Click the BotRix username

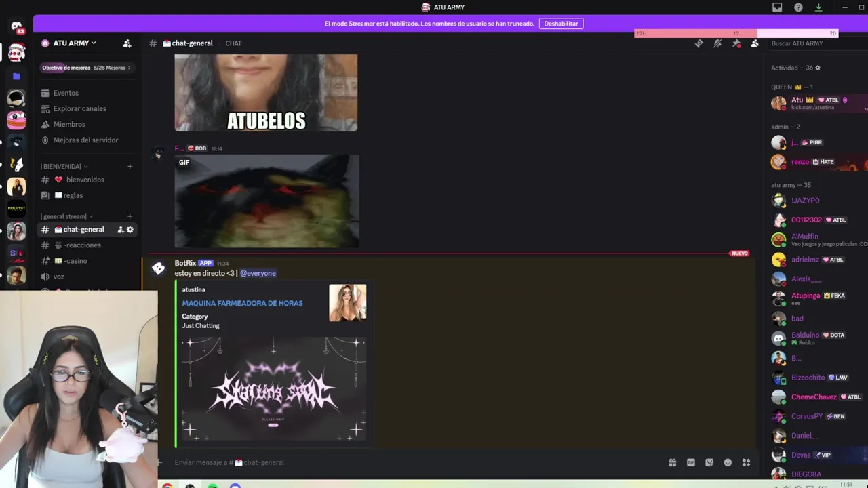(185, 263)
